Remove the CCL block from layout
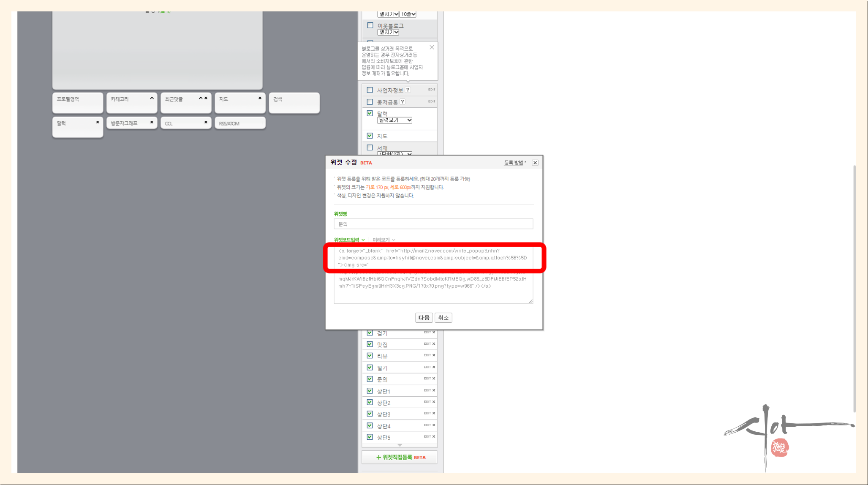868x485 pixels. 206,122
